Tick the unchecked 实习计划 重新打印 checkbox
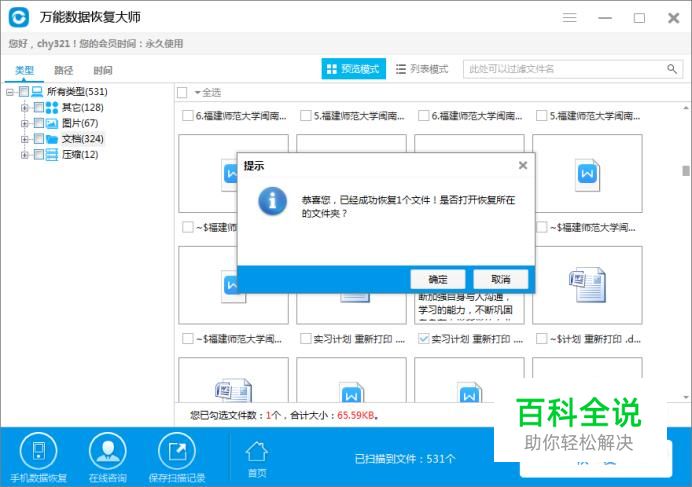The width and height of the screenshot is (692, 487). [305, 339]
